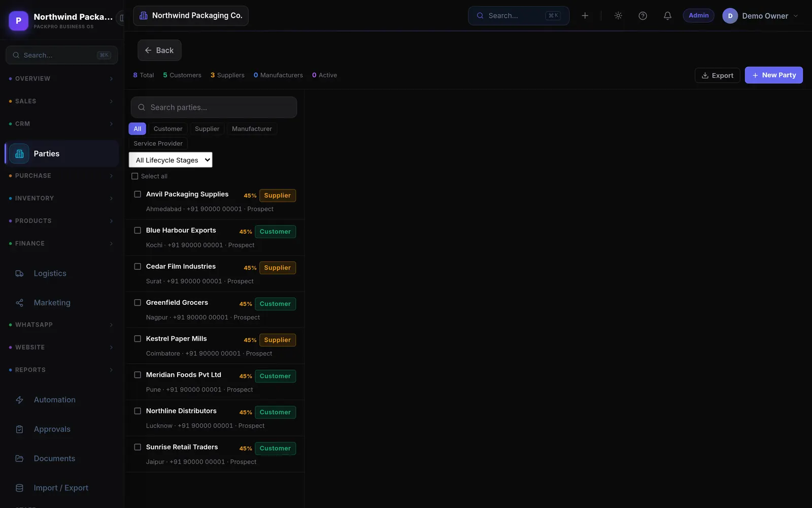The image size is (812, 508).
Task: Check Blue Harbour Exports row checkbox
Action: point(138,230)
